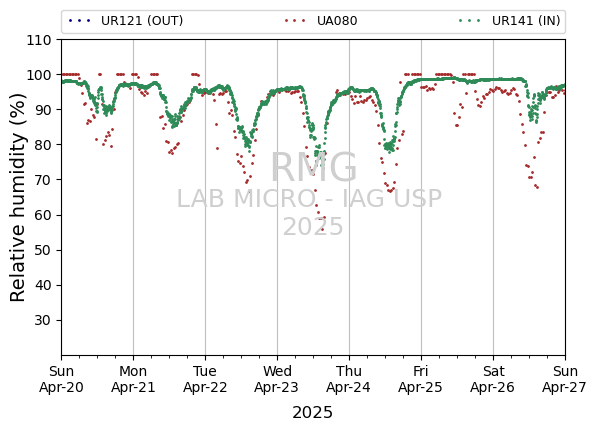Viewport: 598px width, 431px height.
Task: Click the Wed Apr-23 x-axis label
Action: pyautogui.click(x=277, y=379)
